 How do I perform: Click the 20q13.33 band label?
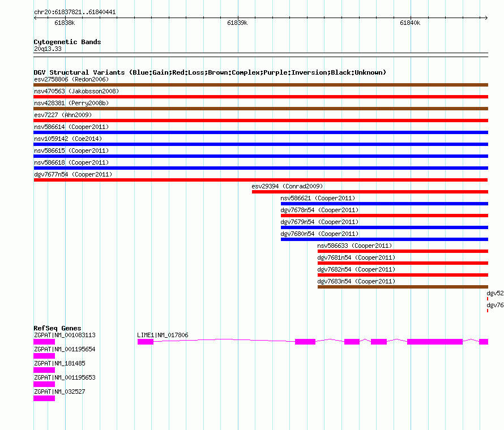click(x=48, y=49)
